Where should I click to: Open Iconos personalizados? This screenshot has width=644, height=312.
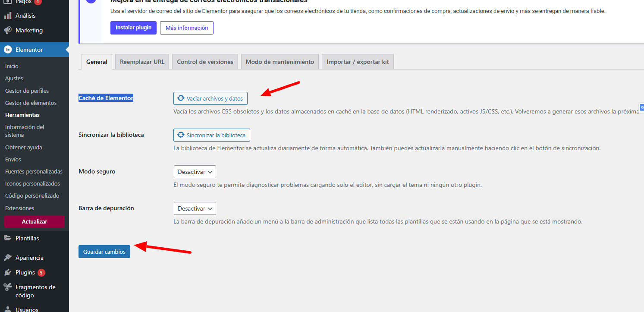[33, 183]
